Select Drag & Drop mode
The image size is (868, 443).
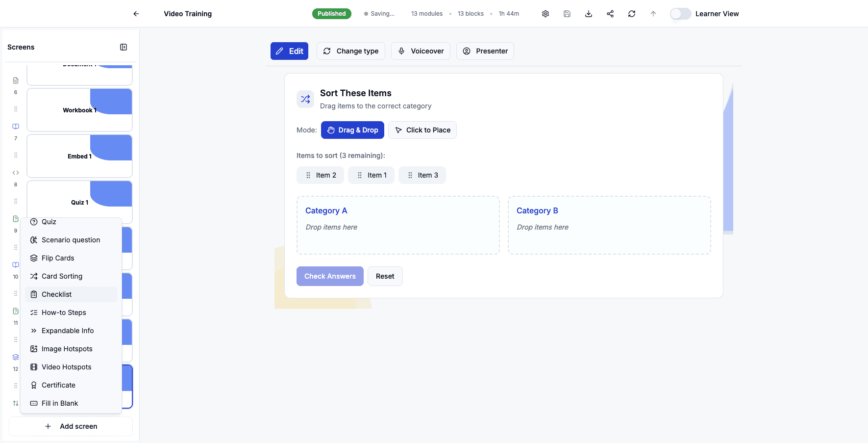pyautogui.click(x=352, y=130)
